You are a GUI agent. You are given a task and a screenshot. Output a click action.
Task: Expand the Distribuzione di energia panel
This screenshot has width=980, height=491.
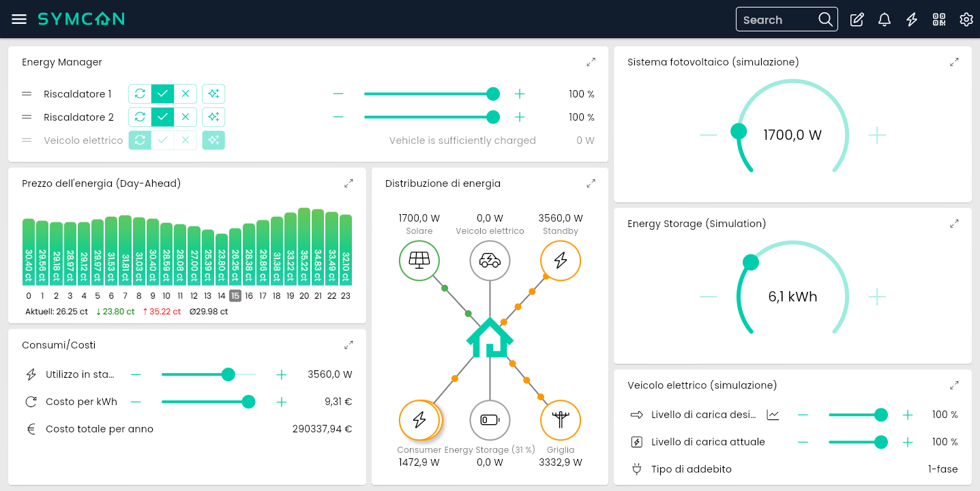[x=591, y=183]
